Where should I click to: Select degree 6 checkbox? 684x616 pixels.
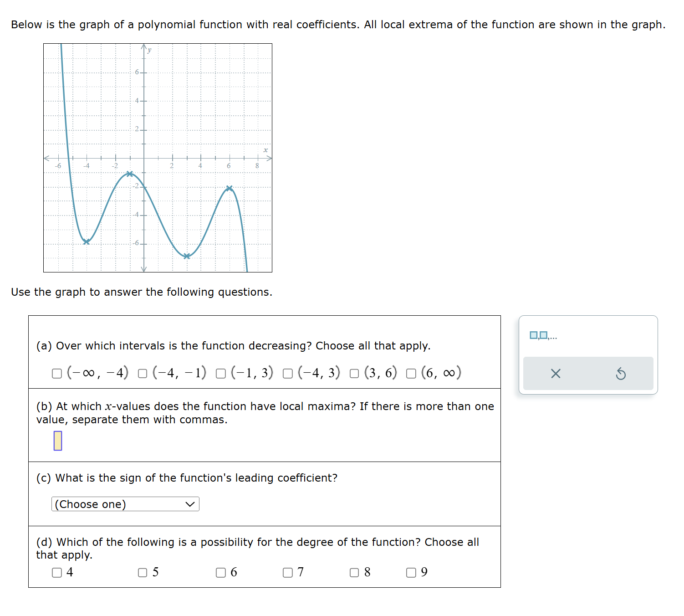[x=220, y=573]
